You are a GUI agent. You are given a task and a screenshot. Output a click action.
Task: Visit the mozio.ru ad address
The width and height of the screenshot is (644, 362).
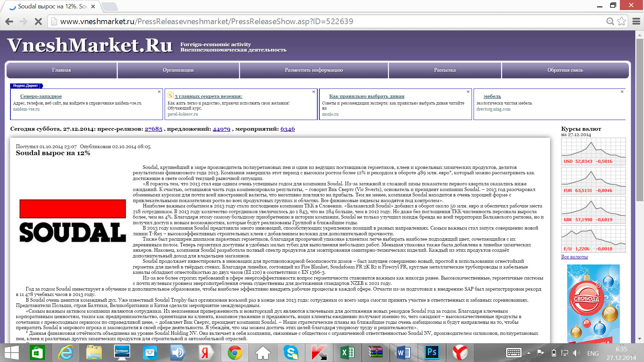330,114
